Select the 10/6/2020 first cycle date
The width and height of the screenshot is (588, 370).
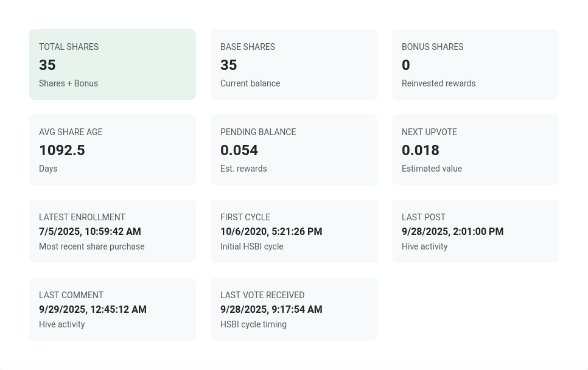(271, 232)
